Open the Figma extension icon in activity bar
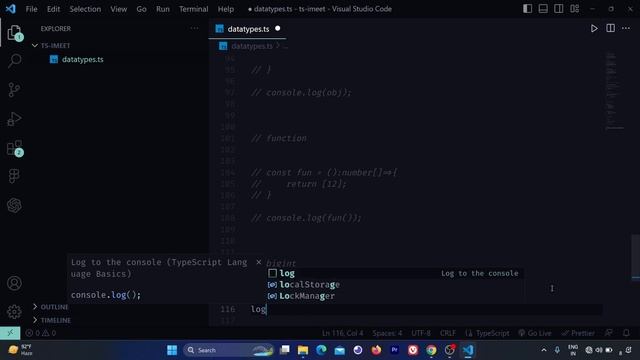This screenshot has height=360, width=640. [14, 176]
